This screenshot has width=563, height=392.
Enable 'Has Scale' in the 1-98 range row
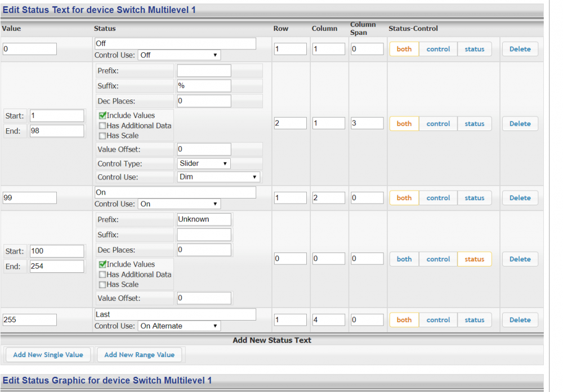pos(102,136)
